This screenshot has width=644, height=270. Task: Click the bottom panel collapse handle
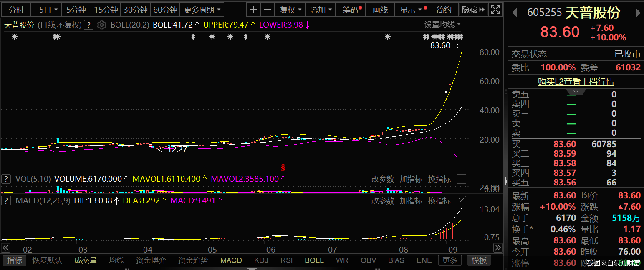[252, 268]
